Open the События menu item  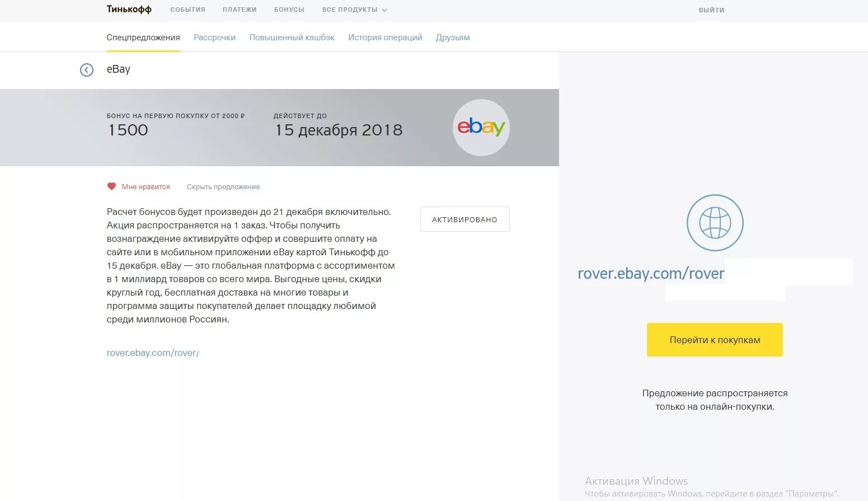(x=188, y=10)
